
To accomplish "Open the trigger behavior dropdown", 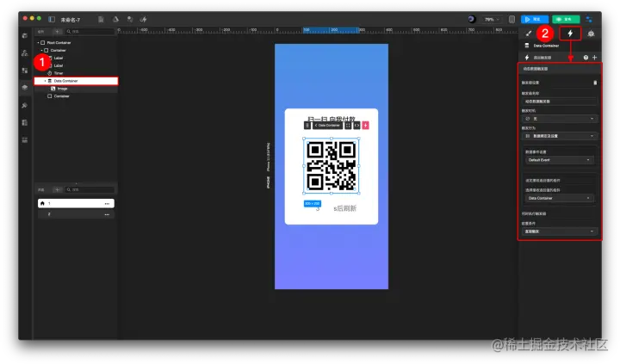I will [x=559, y=136].
